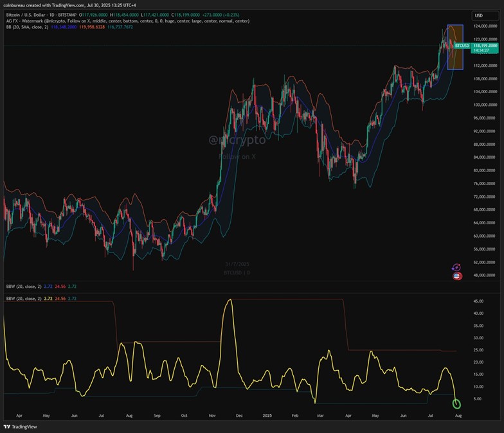Viewport: 504px width, 433px height.
Task: Click the purple lightning event icon
Action: click(x=456, y=267)
